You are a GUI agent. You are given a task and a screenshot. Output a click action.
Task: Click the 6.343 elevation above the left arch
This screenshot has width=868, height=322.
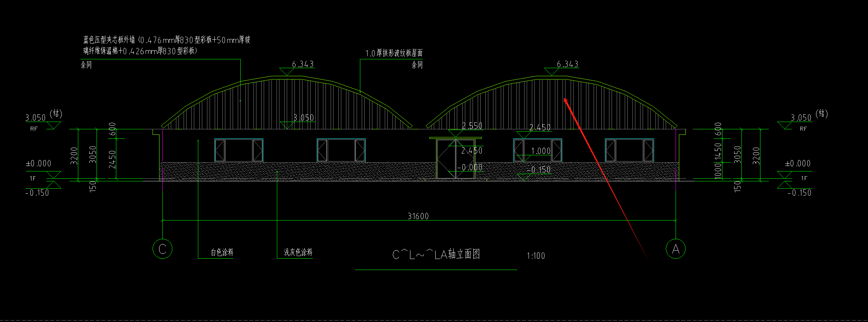(303, 64)
